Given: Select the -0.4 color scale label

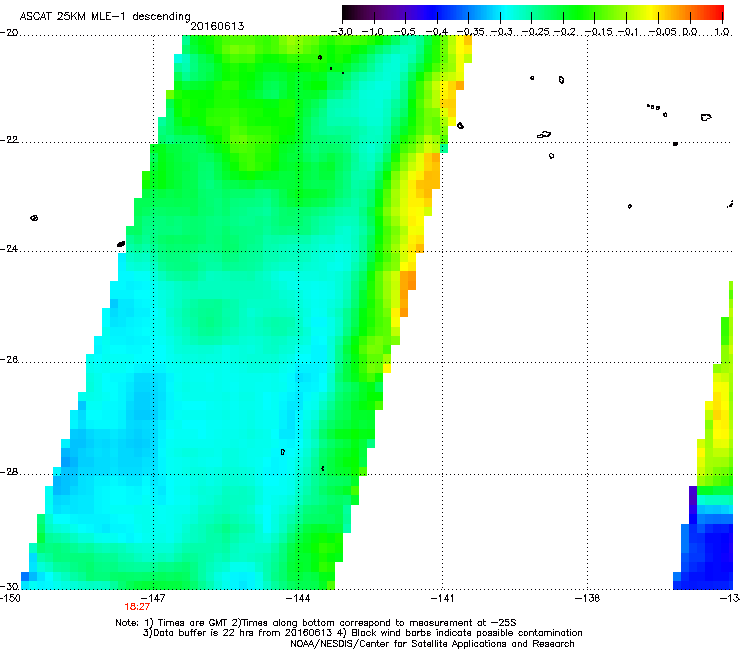Looking at the screenshot, I should pyautogui.click(x=437, y=32).
